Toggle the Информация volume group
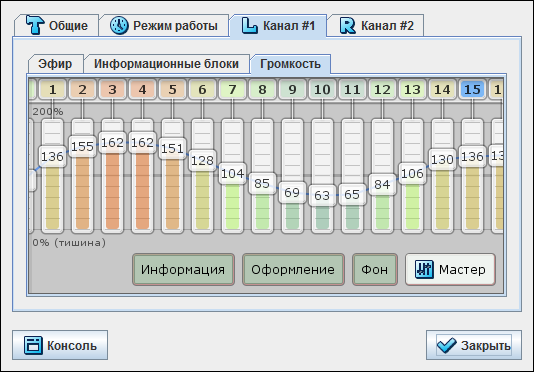 pyautogui.click(x=183, y=269)
